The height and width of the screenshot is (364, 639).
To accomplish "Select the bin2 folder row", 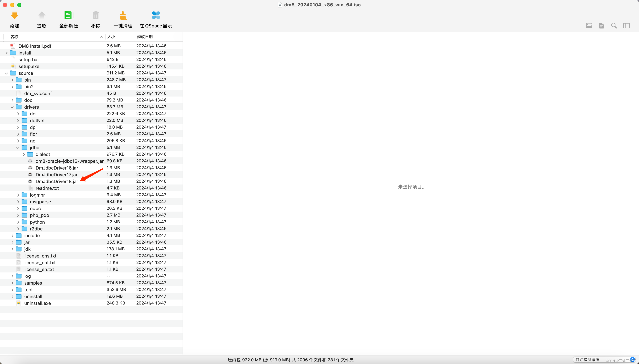I will [x=91, y=87].
